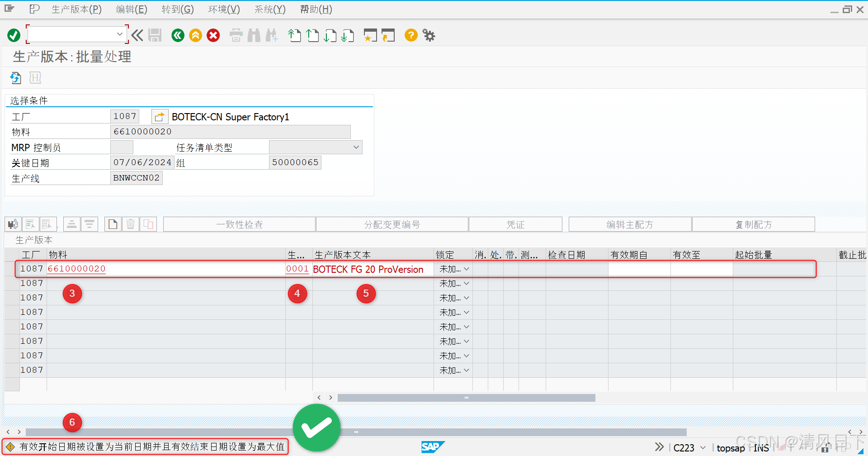Click the status bar validity-date warning message
The width and height of the screenshot is (868, 456).
click(x=152, y=447)
